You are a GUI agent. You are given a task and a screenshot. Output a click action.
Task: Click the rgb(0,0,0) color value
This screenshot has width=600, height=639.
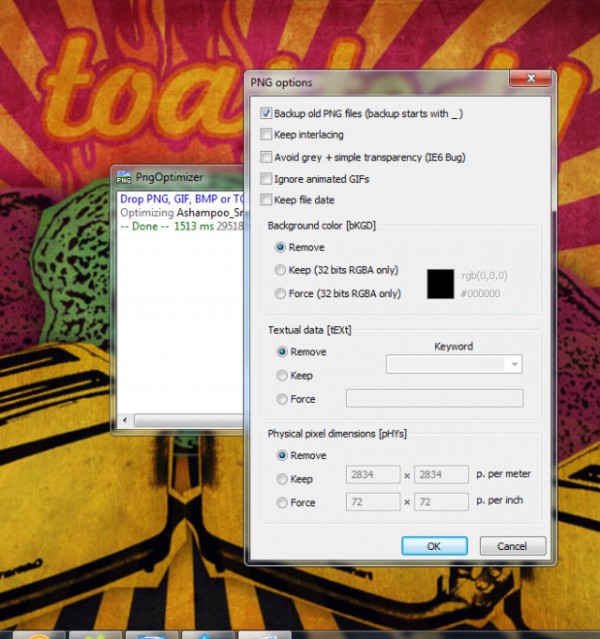(x=484, y=276)
